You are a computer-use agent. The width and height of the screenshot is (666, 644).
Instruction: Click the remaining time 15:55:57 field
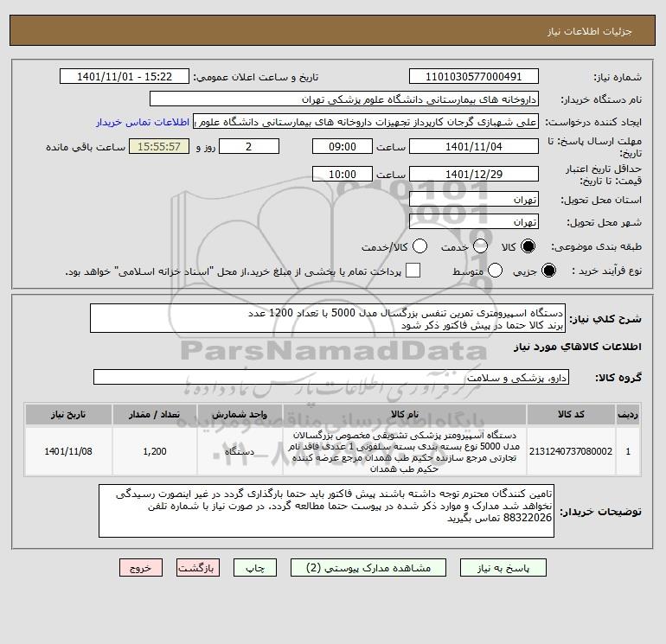(159, 146)
